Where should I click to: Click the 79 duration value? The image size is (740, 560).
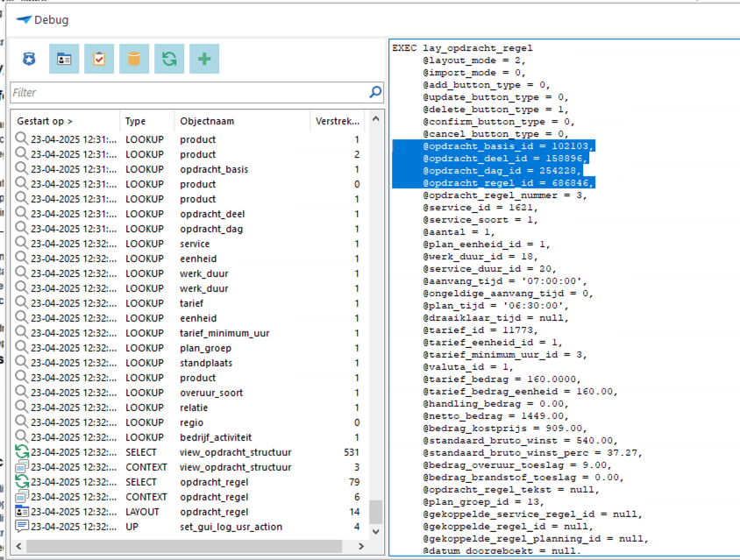(x=354, y=482)
